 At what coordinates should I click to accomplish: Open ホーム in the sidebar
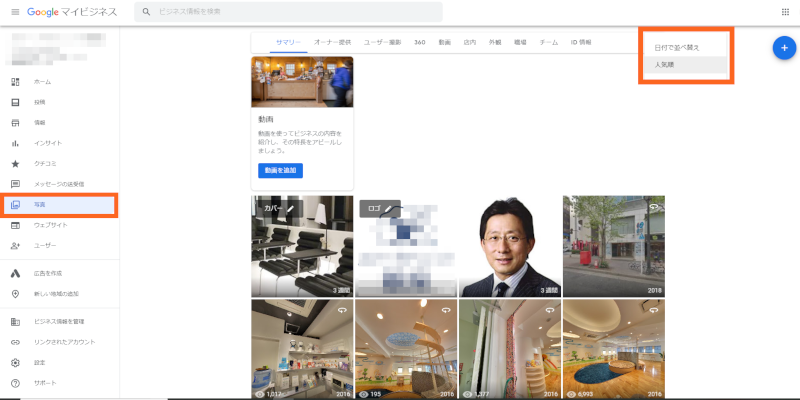pos(42,82)
